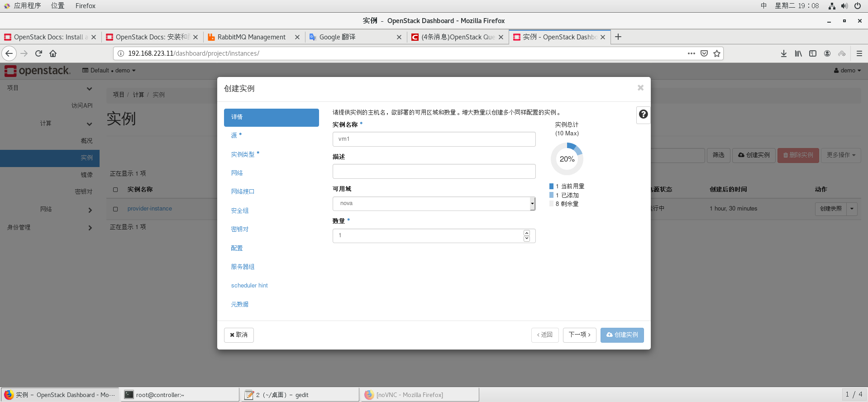Check the select-all instances checkbox
This screenshot has height=402, width=868.
pyautogui.click(x=115, y=190)
